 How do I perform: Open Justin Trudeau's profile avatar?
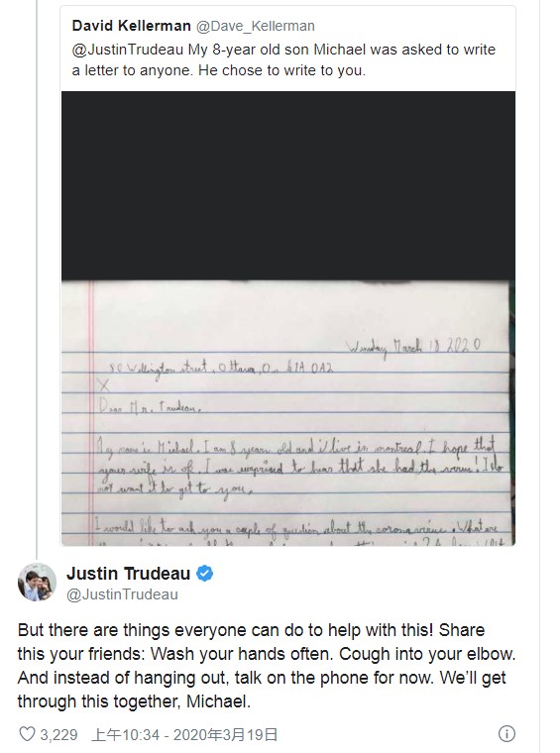click(x=37, y=582)
